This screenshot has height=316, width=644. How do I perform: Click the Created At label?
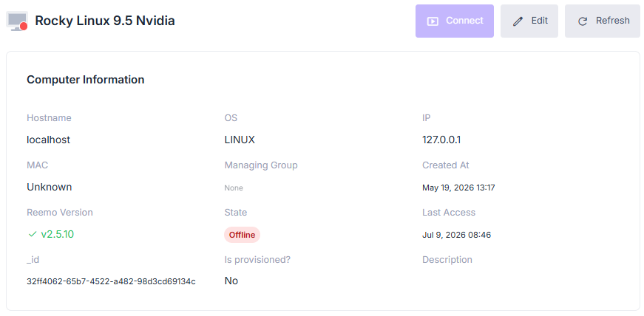[446, 165]
